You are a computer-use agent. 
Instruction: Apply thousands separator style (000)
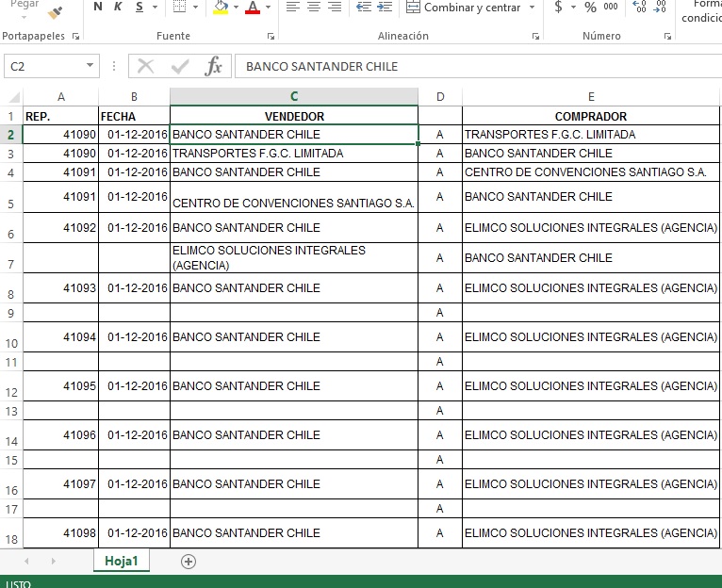[611, 7]
